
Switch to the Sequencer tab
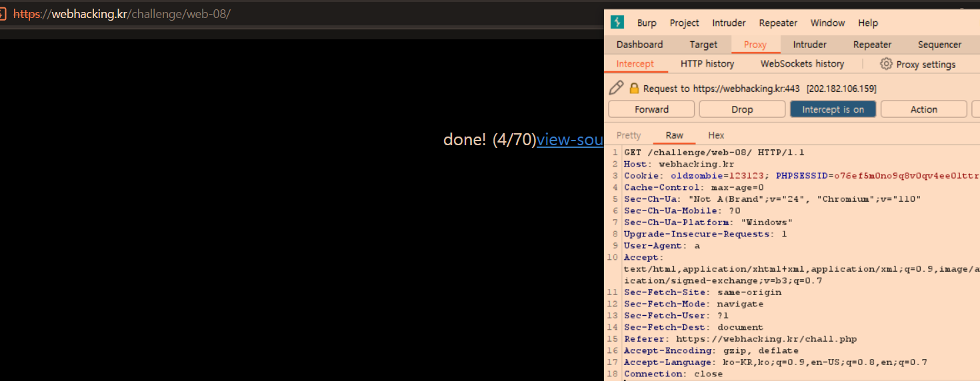940,45
